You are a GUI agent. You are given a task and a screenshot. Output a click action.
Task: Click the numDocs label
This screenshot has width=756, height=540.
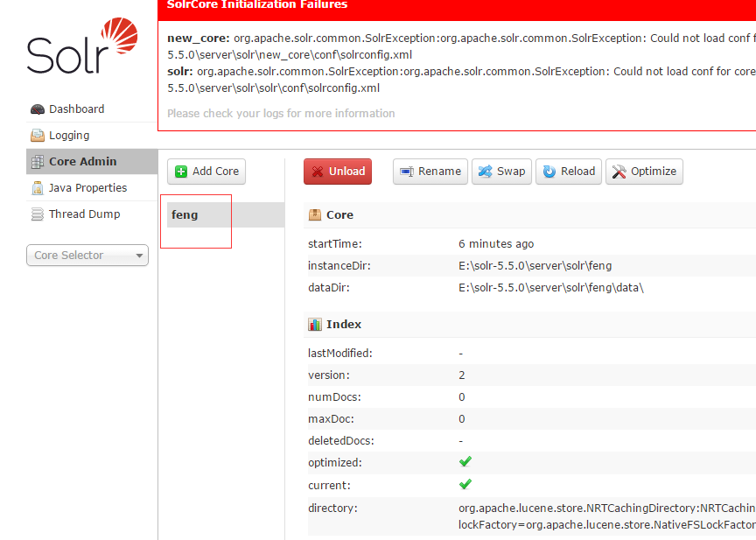pyautogui.click(x=334, y=397)
